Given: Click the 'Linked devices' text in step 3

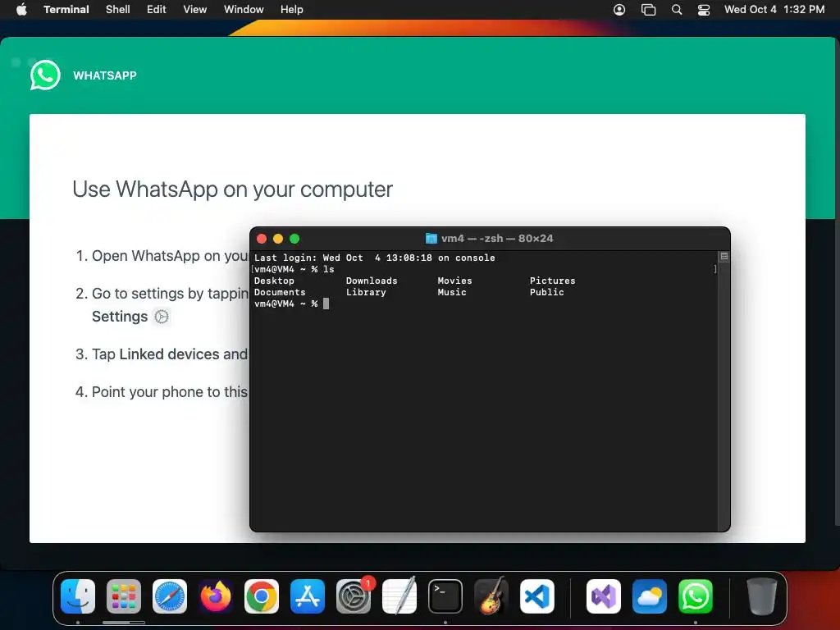Looking at the screenshot, I should pos(169,354).
